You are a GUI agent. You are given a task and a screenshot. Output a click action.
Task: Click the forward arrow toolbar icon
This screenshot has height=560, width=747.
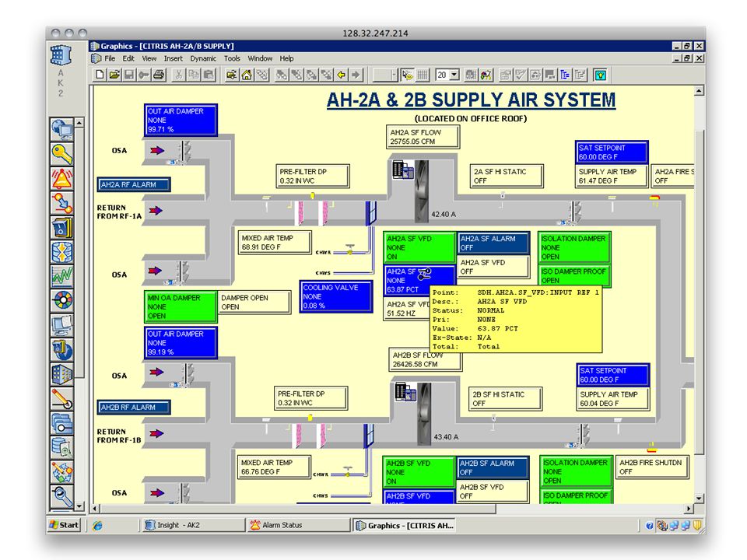[356, 75]
